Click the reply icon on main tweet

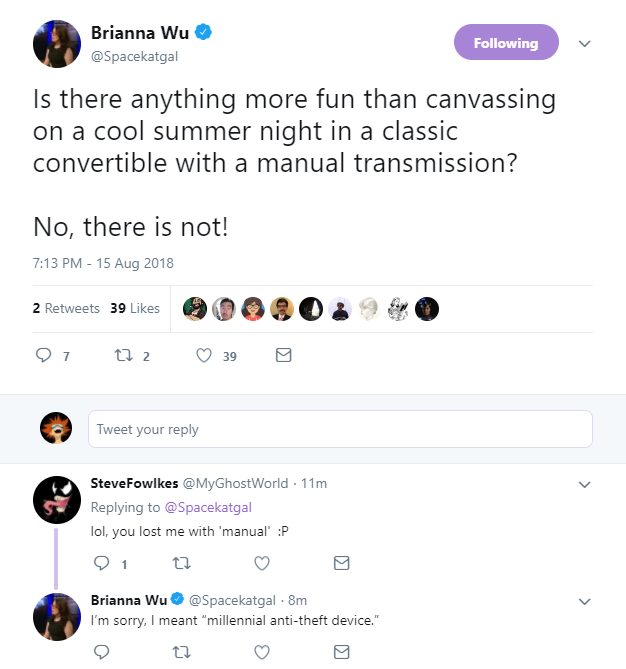coord(44,355)
